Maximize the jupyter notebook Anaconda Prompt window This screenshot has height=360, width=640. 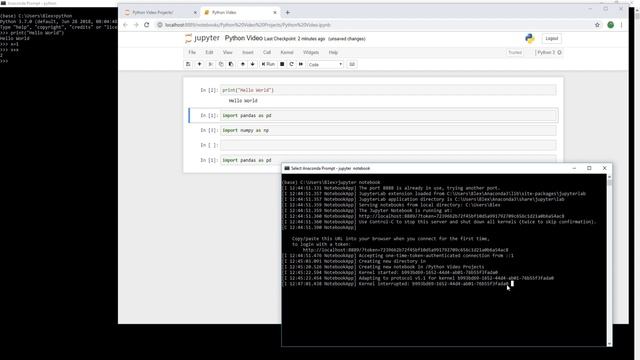pos(589,168)
